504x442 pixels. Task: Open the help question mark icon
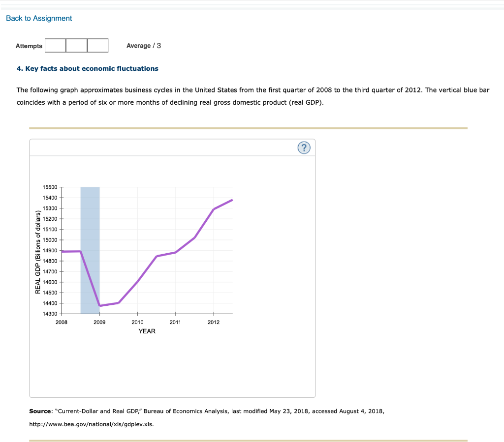point(304,147)
